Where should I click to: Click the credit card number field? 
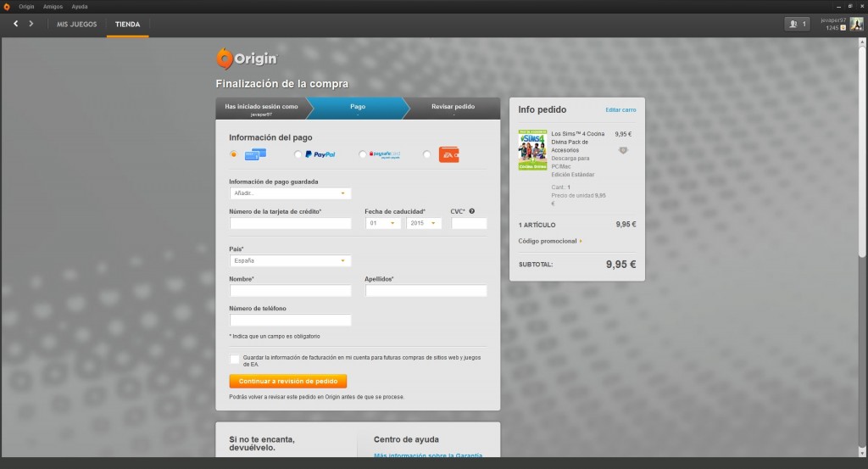click(x=290, y=223)
